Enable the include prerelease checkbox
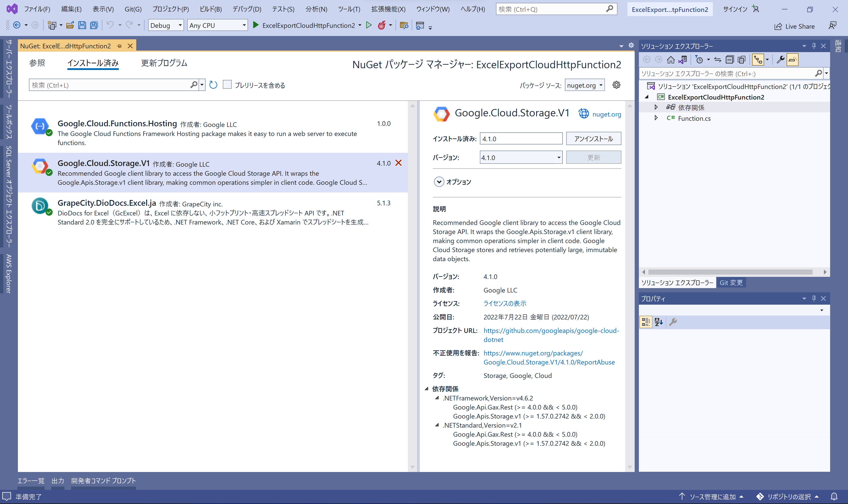Viewport: 848px width, 504px height. [227, 85]
